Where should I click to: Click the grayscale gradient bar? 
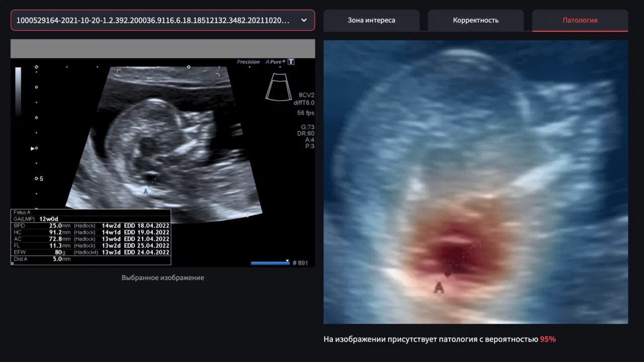click(x=19, y=92)
